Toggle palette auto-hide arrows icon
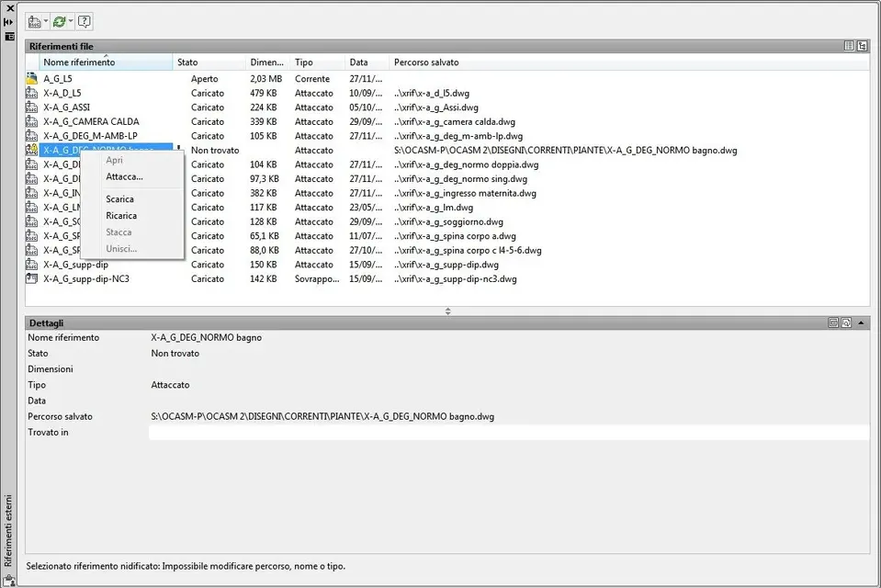881x588 pixels. pyautogui.click(x=8, y=22)
